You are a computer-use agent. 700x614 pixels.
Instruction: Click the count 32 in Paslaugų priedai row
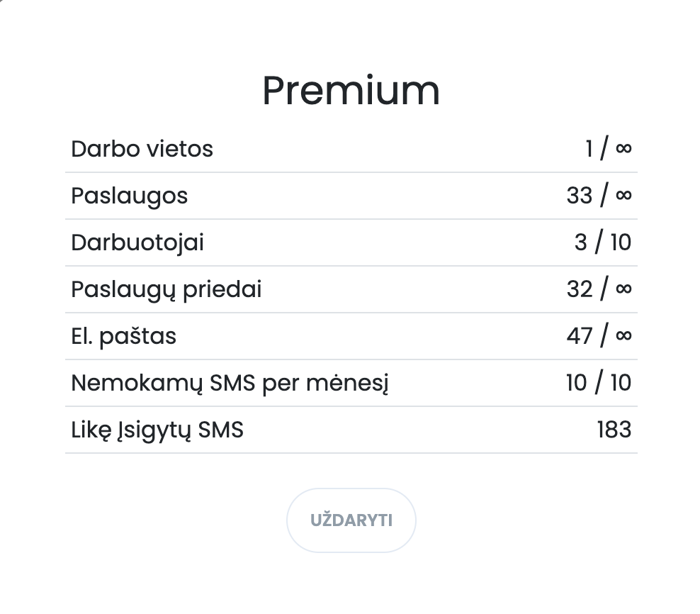pyautogui.click(x=579, y=289)
